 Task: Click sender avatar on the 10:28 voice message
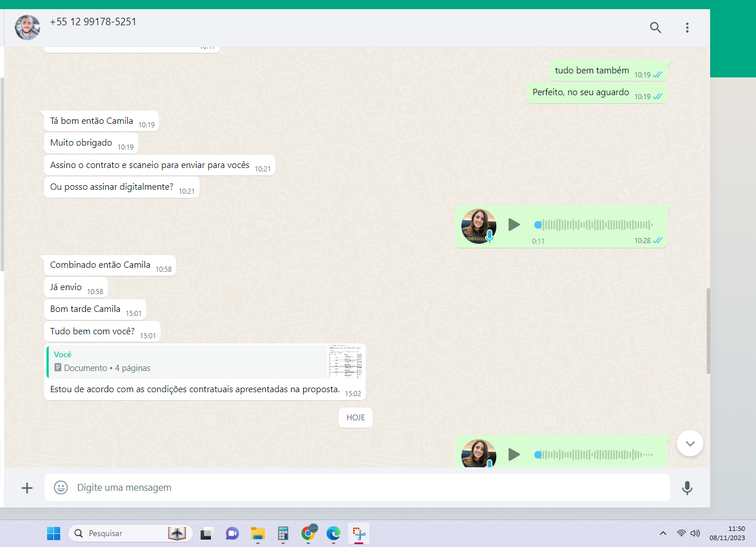point(479,226)
